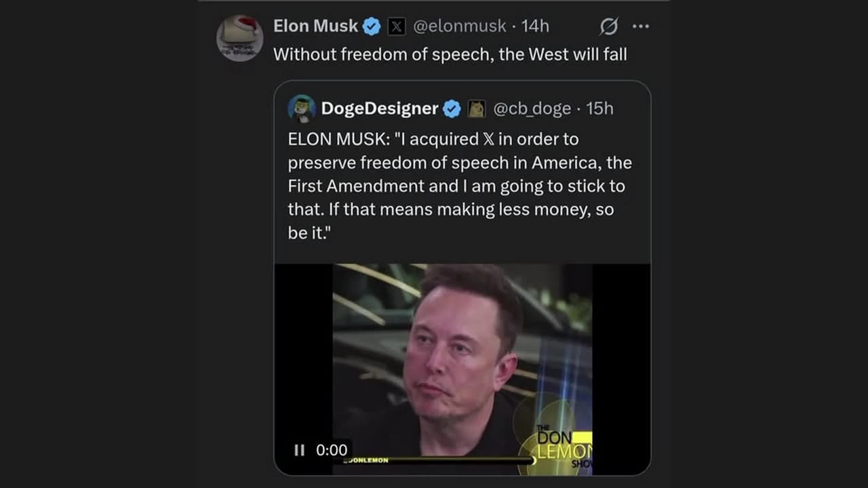Click Elon Musk's profile avatar
Image resolution: width=868 pixels, height=488 pixels.
click(239, 38)
